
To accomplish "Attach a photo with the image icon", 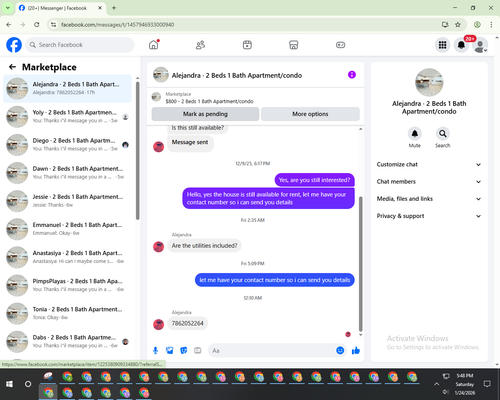I will 170,350.
